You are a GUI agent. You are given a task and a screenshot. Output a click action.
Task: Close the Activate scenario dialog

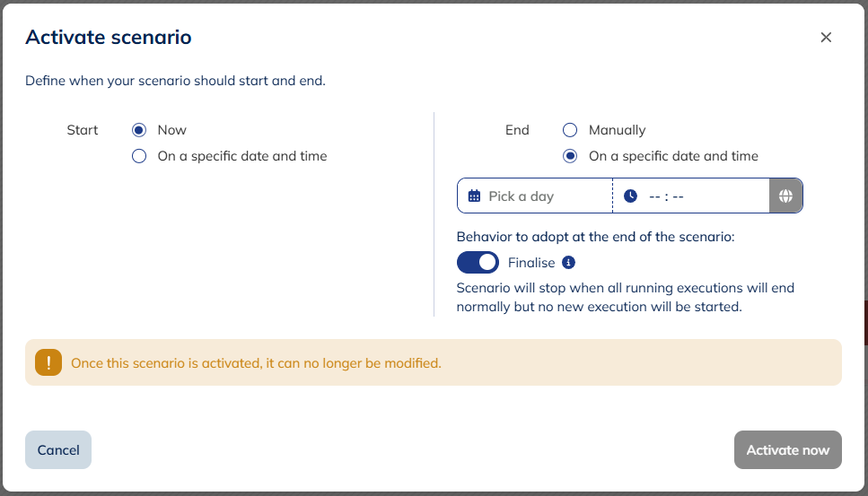pos(826,38)
